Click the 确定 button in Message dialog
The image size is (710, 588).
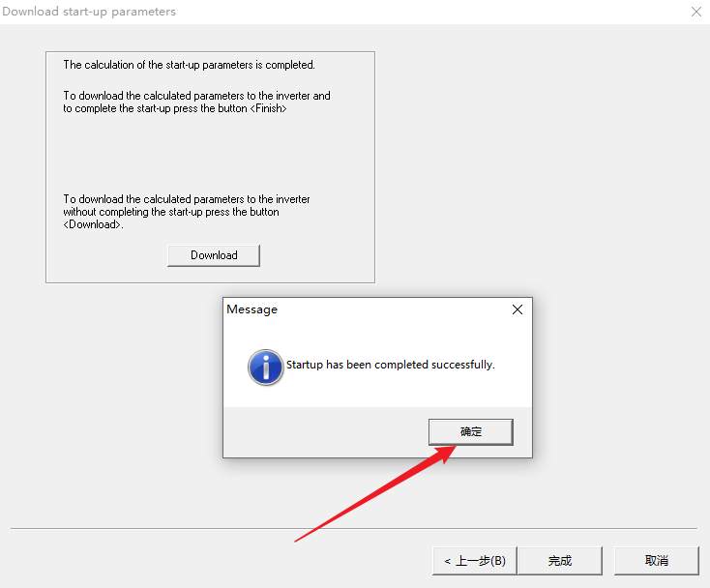pyautogui.click(x=470, y=432)
